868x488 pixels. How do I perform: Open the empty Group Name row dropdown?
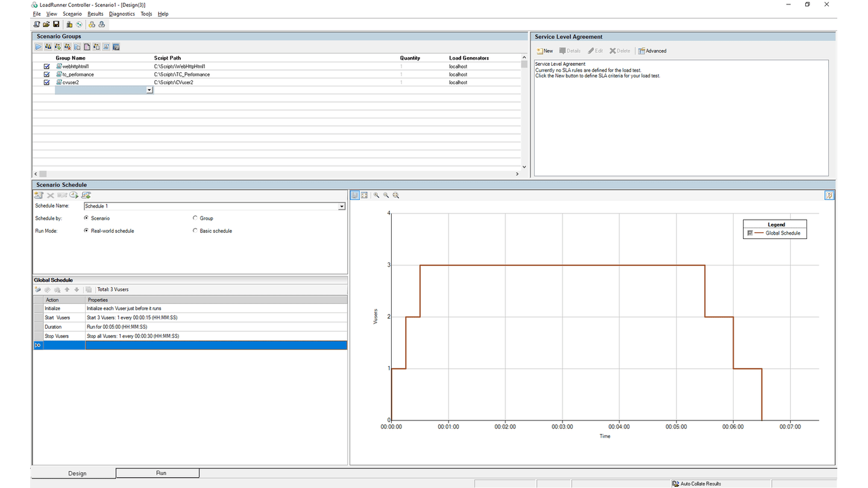click(x=149, y=90)
